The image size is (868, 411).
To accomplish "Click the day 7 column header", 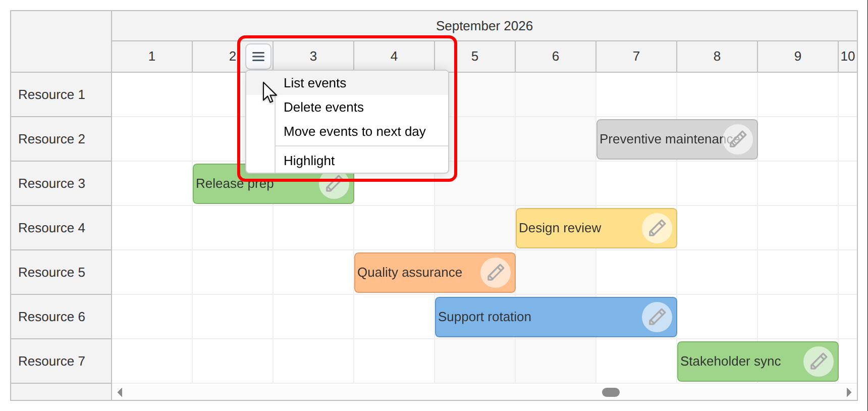I will point(636,57).
